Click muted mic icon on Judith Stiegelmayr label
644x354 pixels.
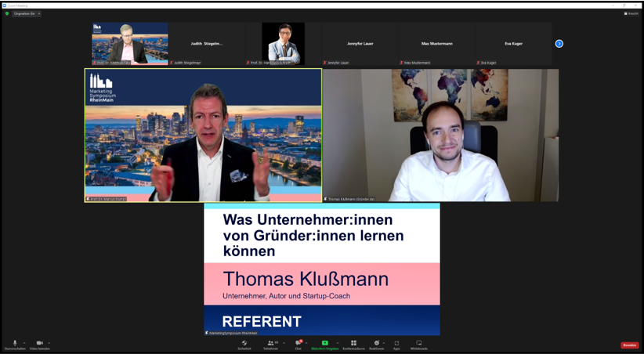pyautogui.click(x=172, y=63)
